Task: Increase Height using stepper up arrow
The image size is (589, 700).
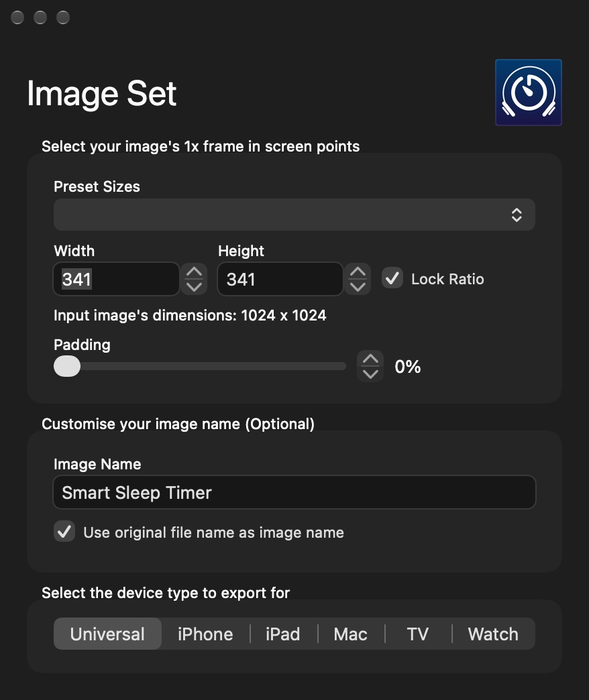Action: point(358,272)
